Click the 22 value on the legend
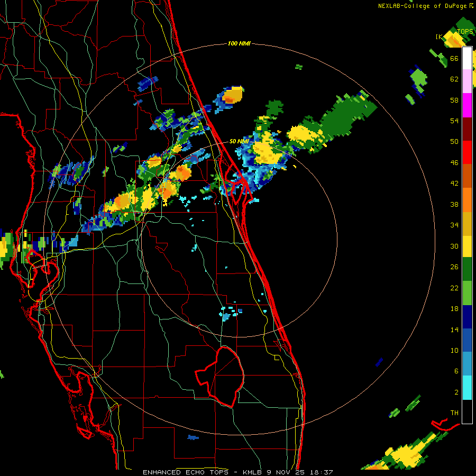 (454, 288)
